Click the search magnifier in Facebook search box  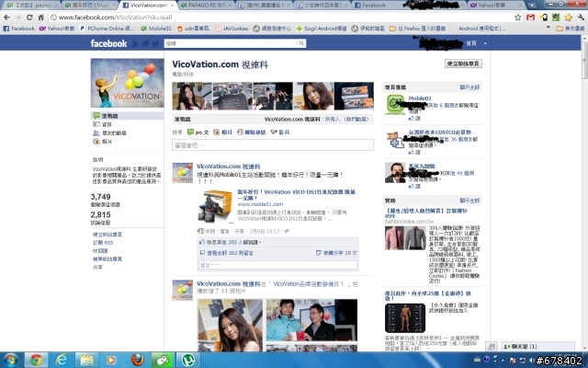301,43
